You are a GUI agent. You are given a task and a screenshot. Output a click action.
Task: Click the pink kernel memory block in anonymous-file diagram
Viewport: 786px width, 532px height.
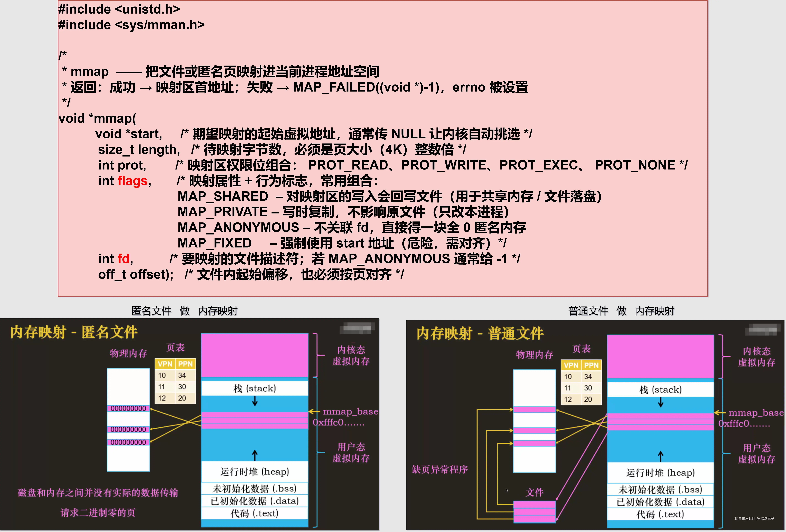pyautogui.click(x=254, y=355)
